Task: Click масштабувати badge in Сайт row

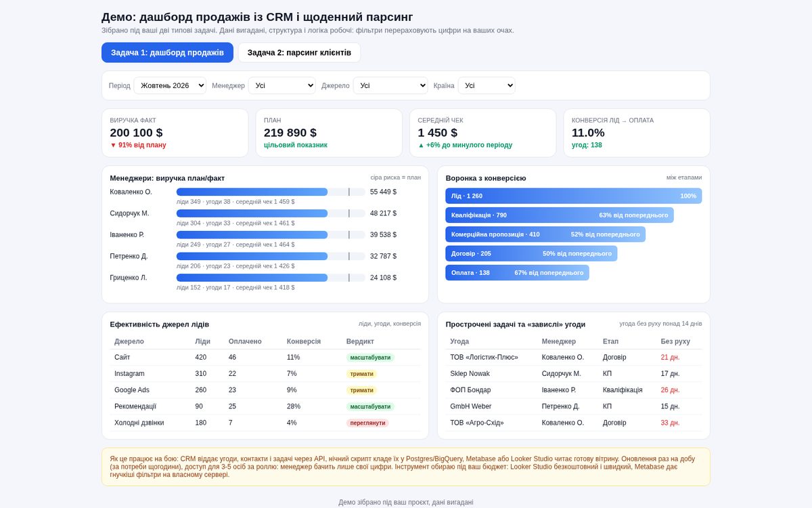Action: 370,358
